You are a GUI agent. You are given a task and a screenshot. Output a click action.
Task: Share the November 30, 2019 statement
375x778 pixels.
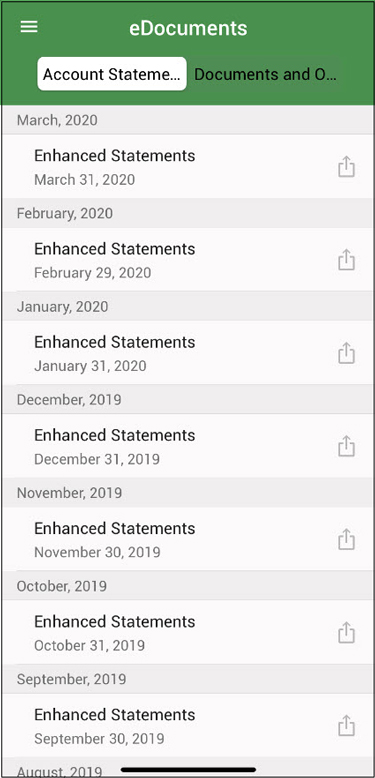pyautogui.click(x=346, y=539)
